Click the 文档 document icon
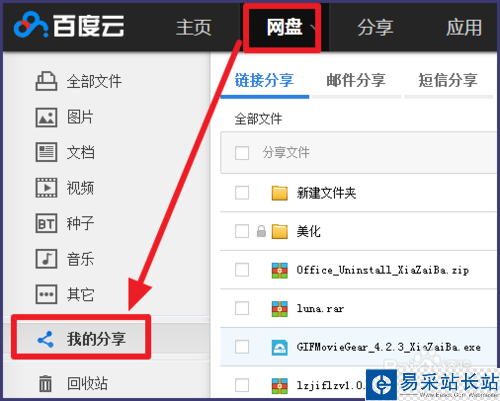The height and width of the screenshot is (401, 500). (x=46, y=152)
